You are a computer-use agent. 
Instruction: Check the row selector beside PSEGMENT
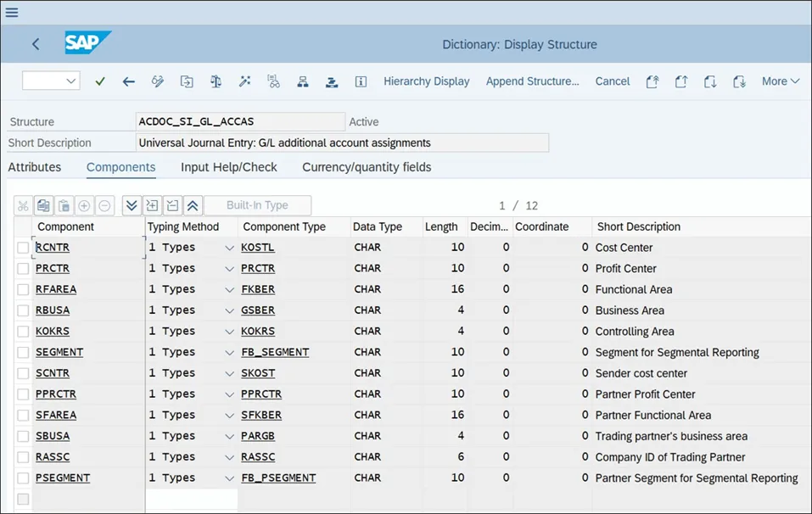click(x=23, y=478)
